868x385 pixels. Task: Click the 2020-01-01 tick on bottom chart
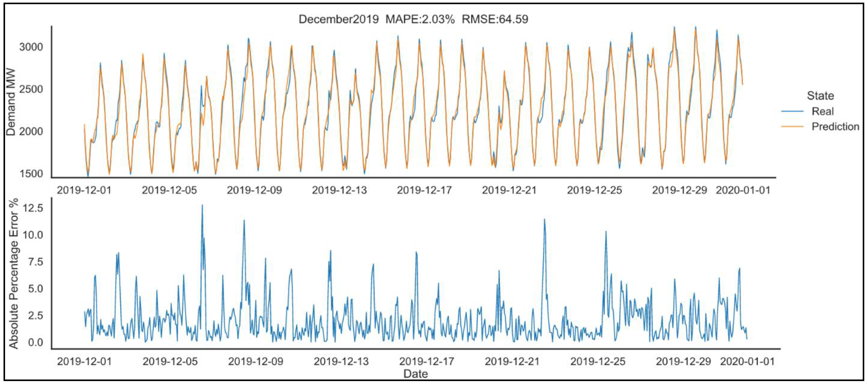(x=747, y=361)
